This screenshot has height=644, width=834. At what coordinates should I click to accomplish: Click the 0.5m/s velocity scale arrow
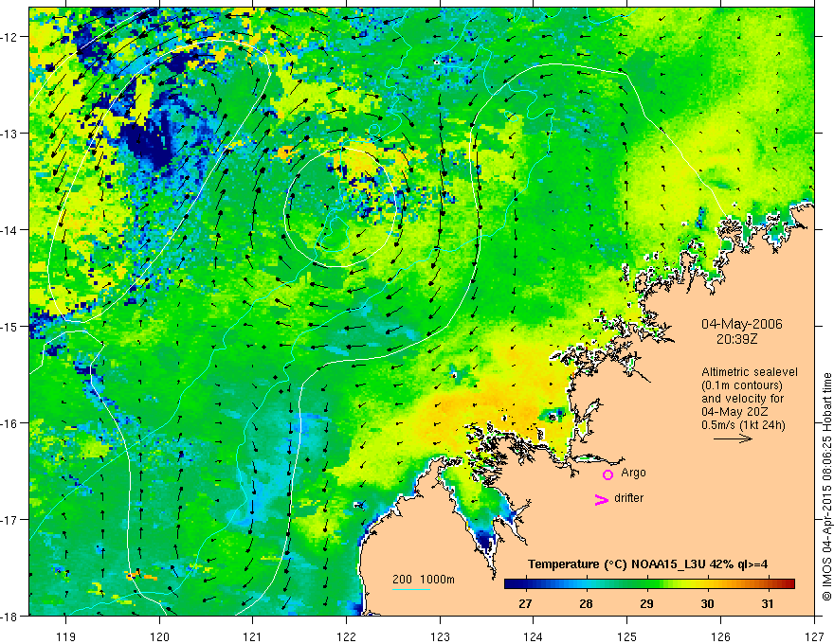[733, 438]
